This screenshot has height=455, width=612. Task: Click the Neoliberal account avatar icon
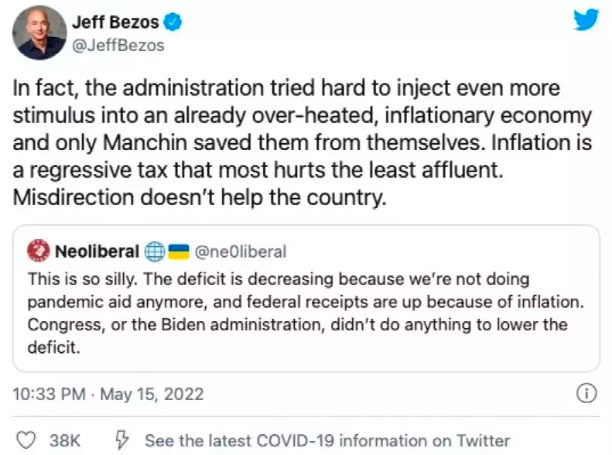[38, 250]
